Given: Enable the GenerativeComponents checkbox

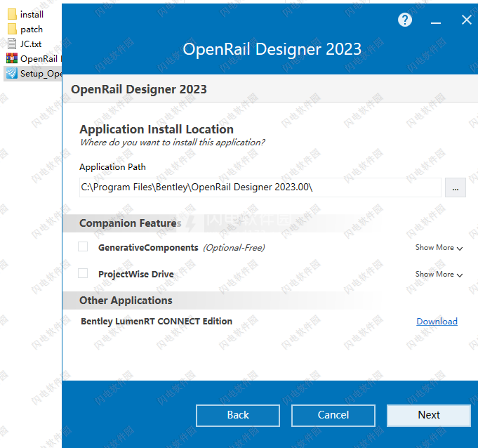Looking at the screenshot, I should click(x=83, y=246).
